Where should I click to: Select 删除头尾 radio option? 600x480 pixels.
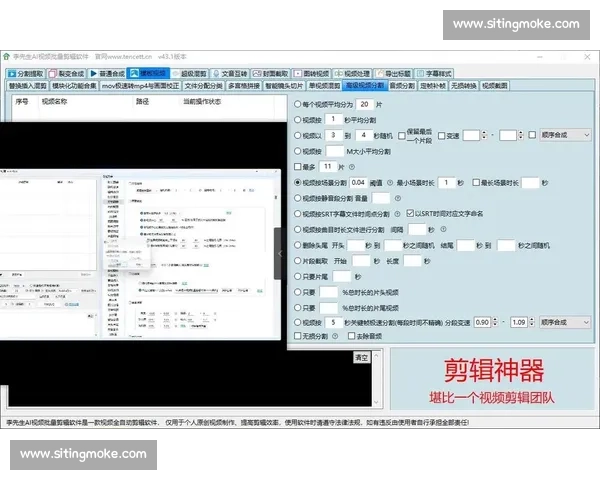[x=297, y=245]
